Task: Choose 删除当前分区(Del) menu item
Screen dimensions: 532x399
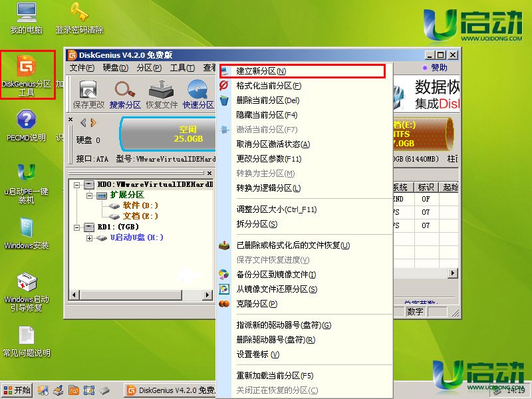Action: (305, 100)
